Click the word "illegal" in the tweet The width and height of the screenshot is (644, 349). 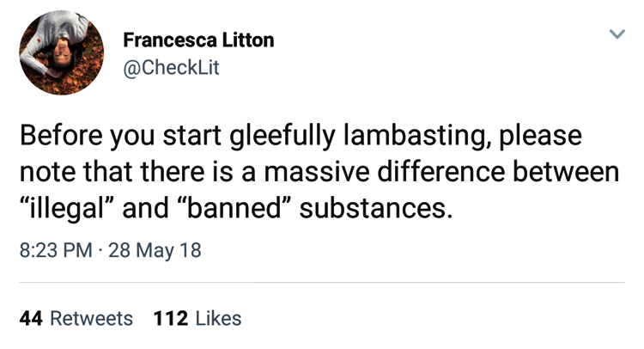point(66,207)
